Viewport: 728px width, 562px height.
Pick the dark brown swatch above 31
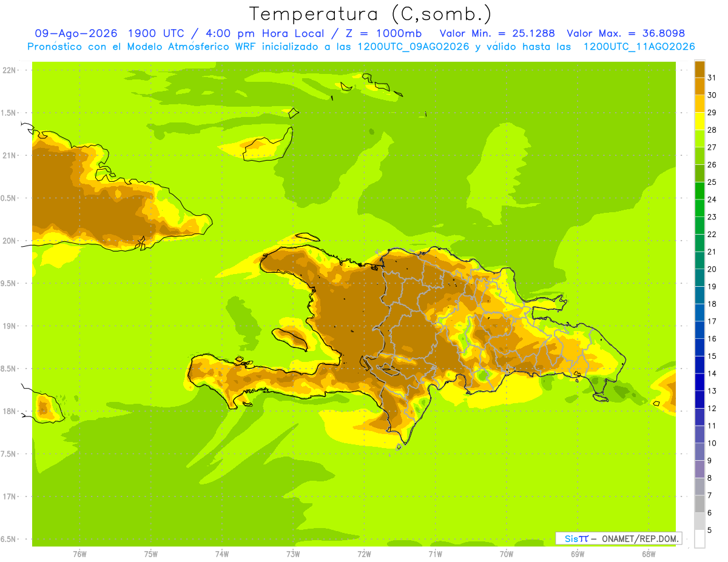699,69
